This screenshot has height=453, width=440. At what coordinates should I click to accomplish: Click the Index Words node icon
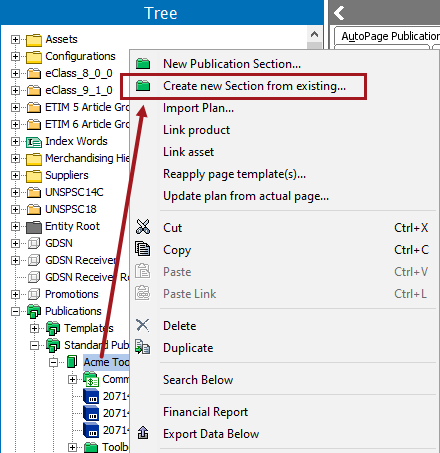34,142
